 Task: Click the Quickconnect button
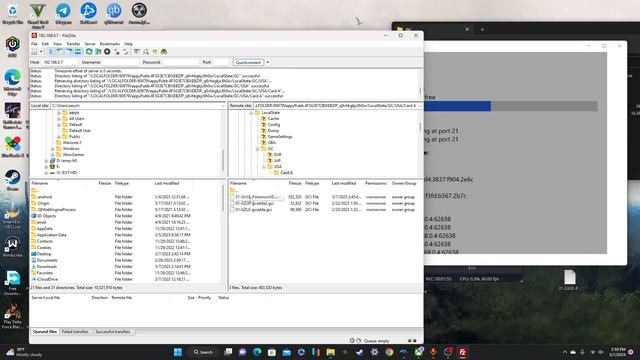pyautogui.click(x=248, y=62)
